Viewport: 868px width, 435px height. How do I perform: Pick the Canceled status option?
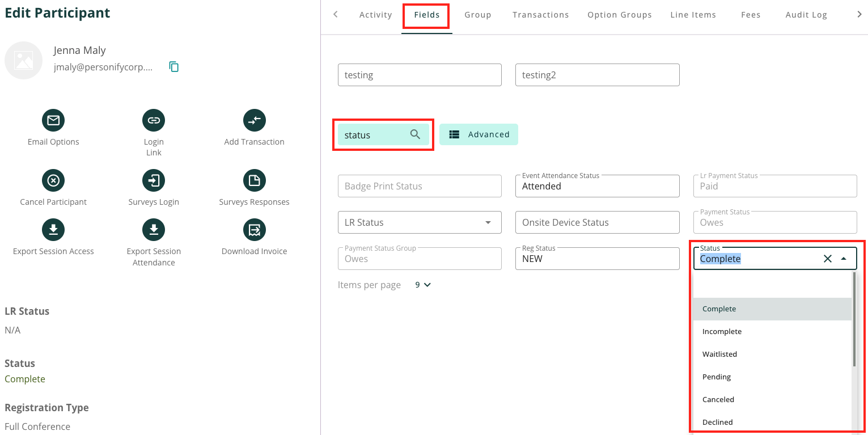772,400
